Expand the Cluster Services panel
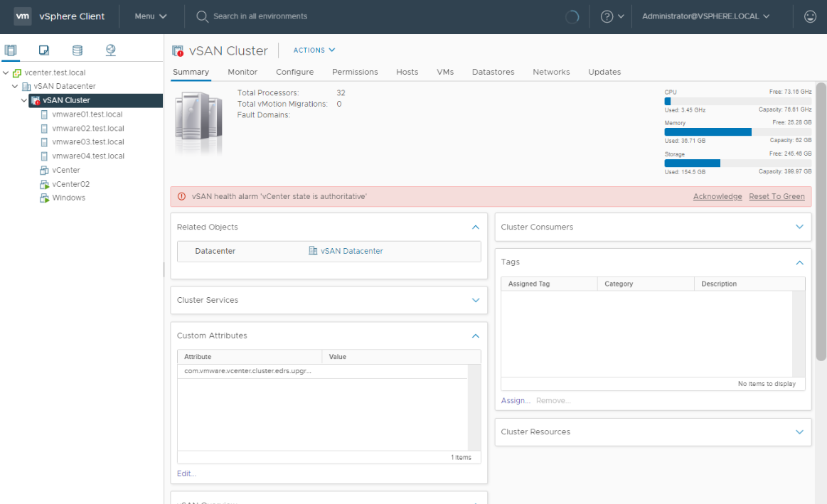 (x=475, y=301)
